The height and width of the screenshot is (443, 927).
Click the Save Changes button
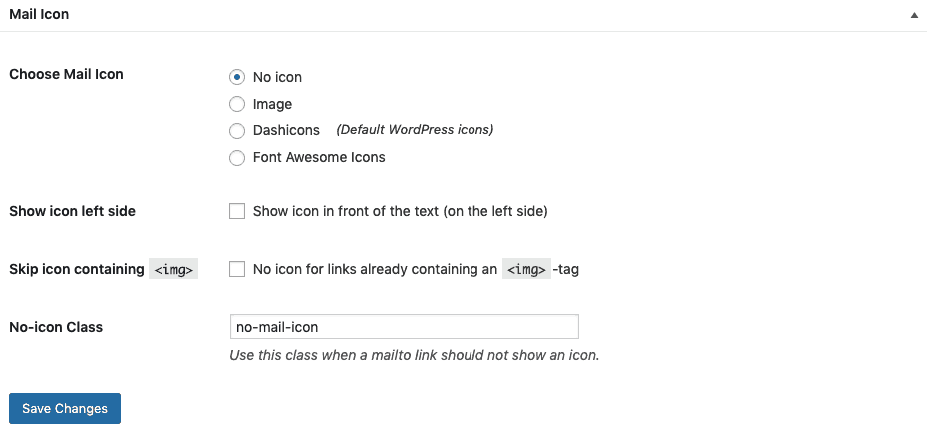coord(65,409)
